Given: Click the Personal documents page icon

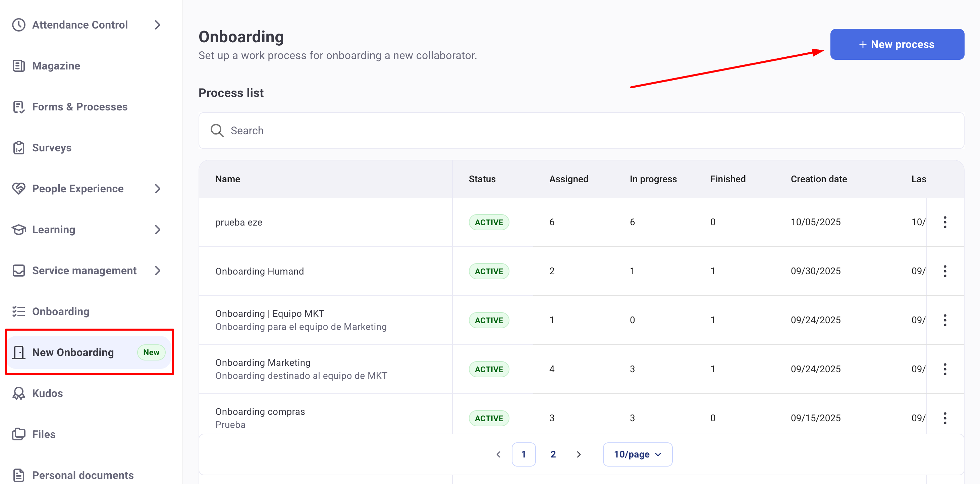Looking at the screenshot, I should [x=19, y=475].
